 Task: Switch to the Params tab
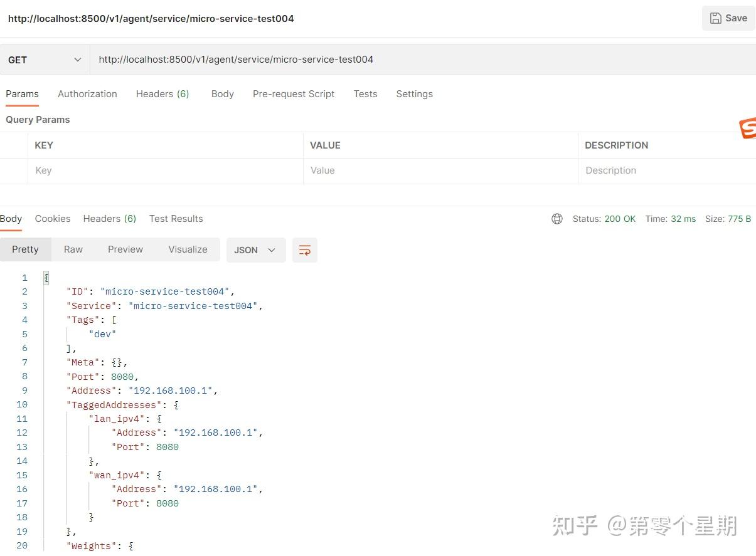pos(22,94)
